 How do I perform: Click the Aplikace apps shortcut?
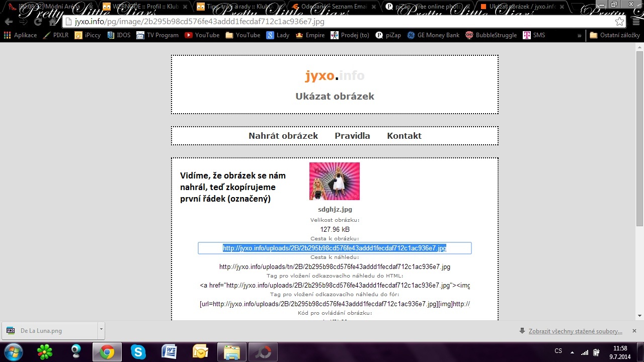[x=20, y=35]
